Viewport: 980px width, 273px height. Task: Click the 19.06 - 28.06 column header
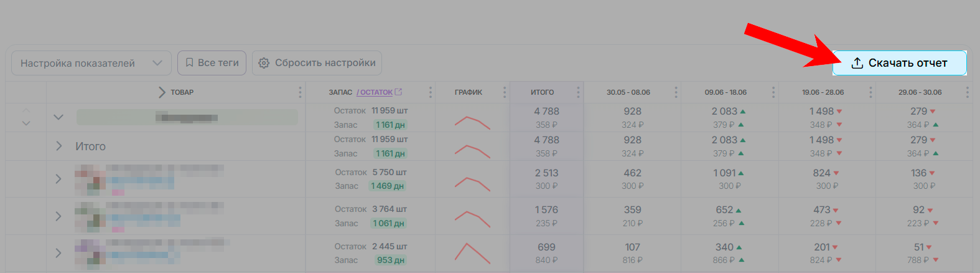(x=823, y=92)
